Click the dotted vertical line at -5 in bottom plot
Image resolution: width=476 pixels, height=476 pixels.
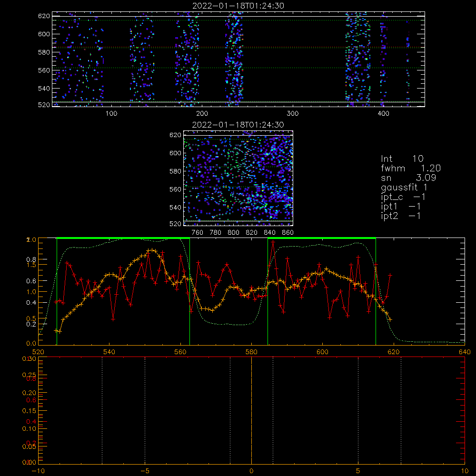click(145, 410)
